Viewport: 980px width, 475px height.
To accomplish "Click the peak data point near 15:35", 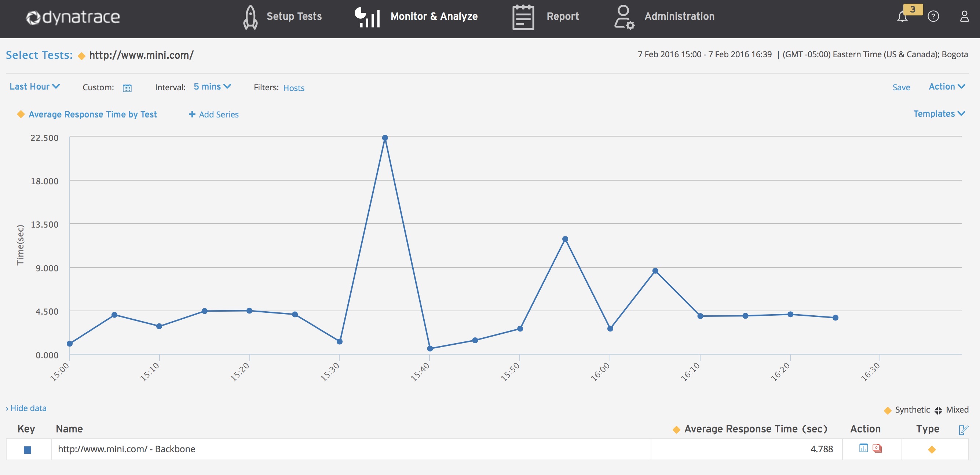I will (x=385, y=137).
